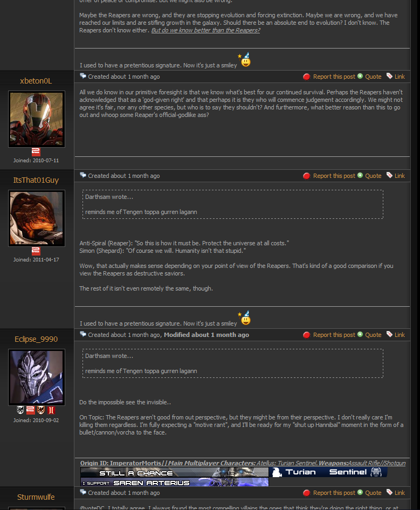Click the first badge under Eclipse_9990's avatar
Image resolution: width=420 pixels, height=510 pixels.
(x=20, y=410)
